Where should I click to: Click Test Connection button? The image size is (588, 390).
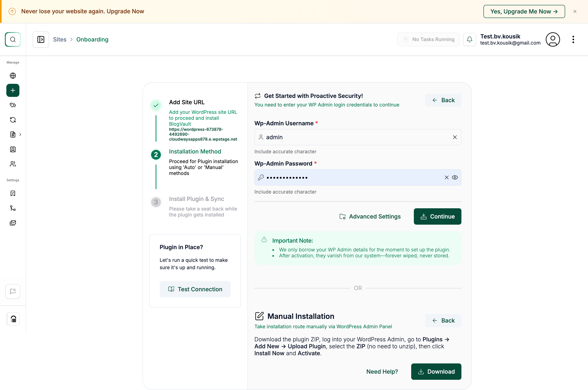pos(195,289)
